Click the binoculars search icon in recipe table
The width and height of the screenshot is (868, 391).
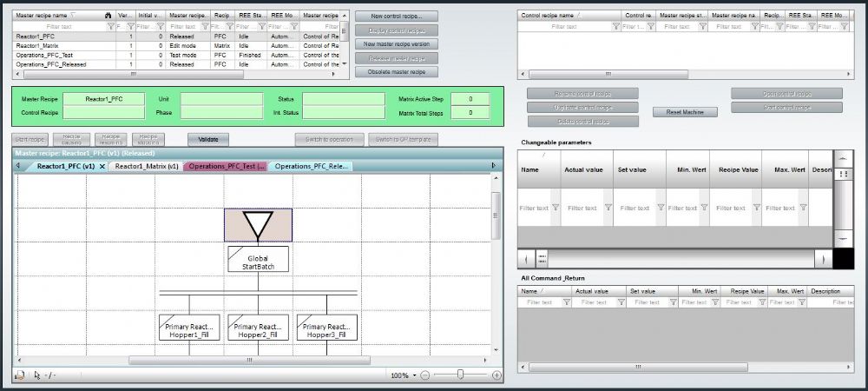click(108, 16)
